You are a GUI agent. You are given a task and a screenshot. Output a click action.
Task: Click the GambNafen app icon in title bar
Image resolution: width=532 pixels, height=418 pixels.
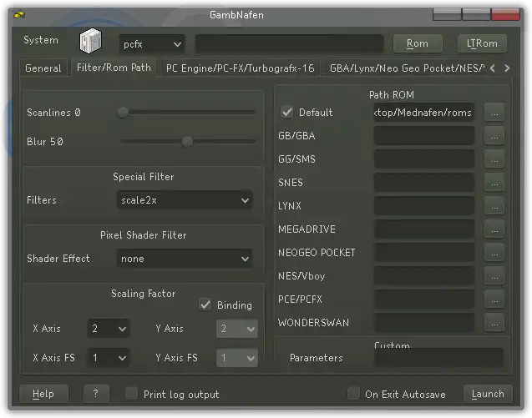(x=19, y=14)
